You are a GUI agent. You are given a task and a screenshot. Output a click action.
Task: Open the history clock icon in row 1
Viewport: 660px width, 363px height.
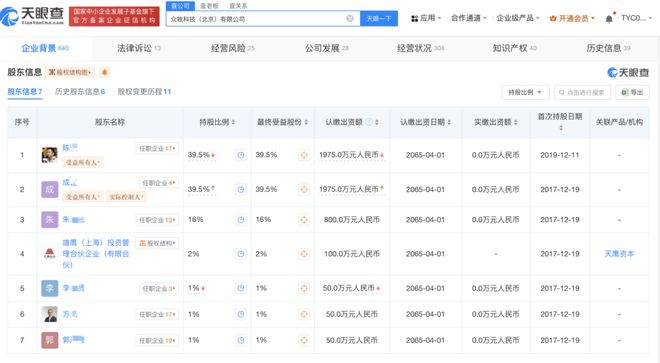tap(241, 155)
